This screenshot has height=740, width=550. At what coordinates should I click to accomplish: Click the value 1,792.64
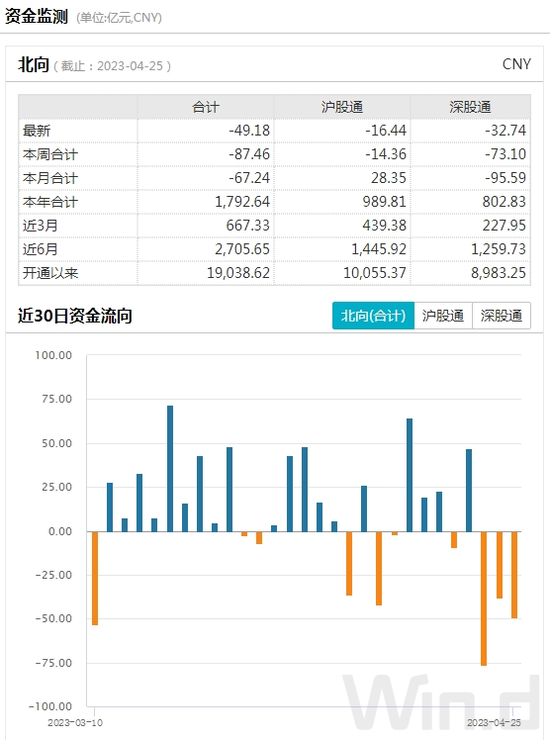coord(242,202)
